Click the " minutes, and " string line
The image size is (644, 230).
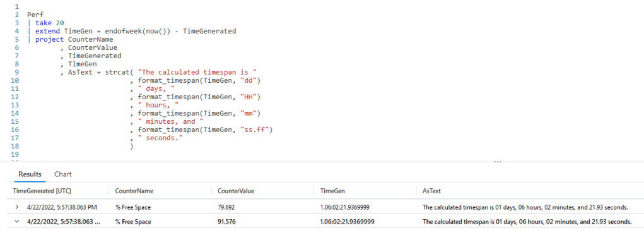(x=167, y=121)
